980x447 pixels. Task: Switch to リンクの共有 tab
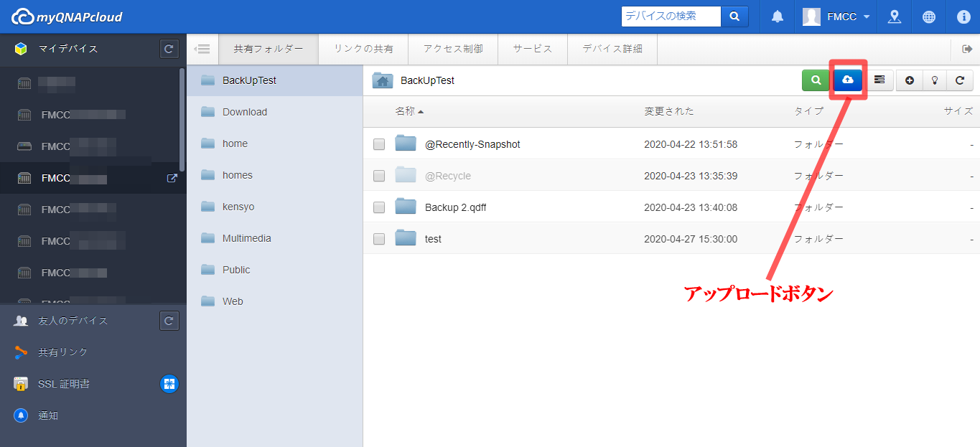click(363, 49)
